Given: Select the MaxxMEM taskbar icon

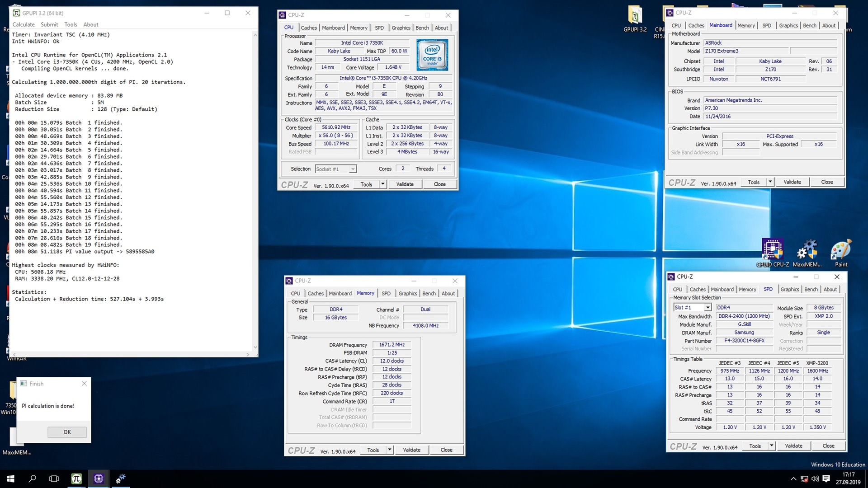Looking at the screenshot, I should click(x=120, y=479).
